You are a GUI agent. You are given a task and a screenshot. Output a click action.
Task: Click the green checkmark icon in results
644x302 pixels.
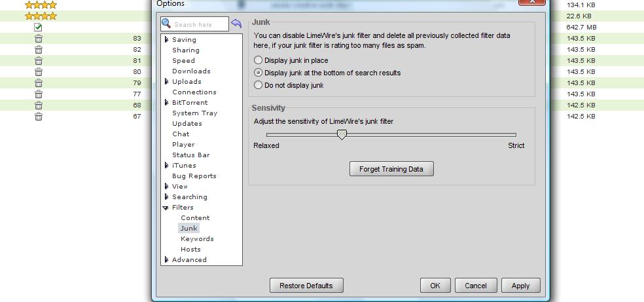coord(39,28)
